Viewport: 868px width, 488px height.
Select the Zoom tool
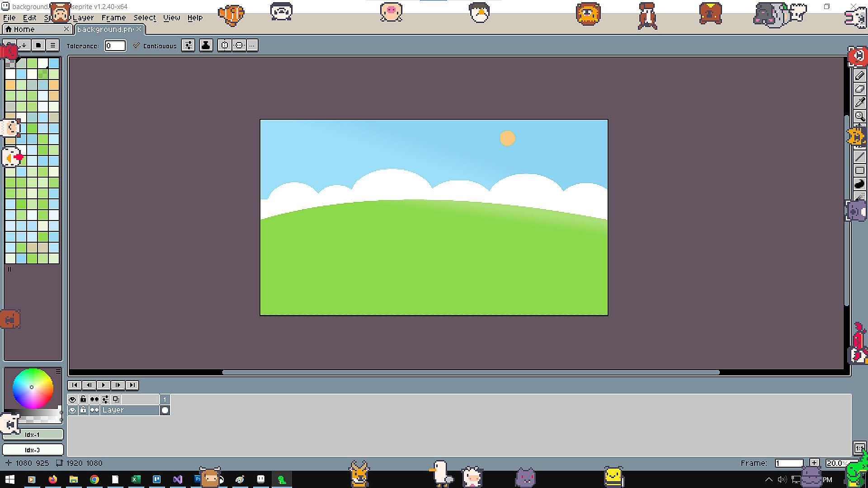pyautogui.click(x=859, y=117)
